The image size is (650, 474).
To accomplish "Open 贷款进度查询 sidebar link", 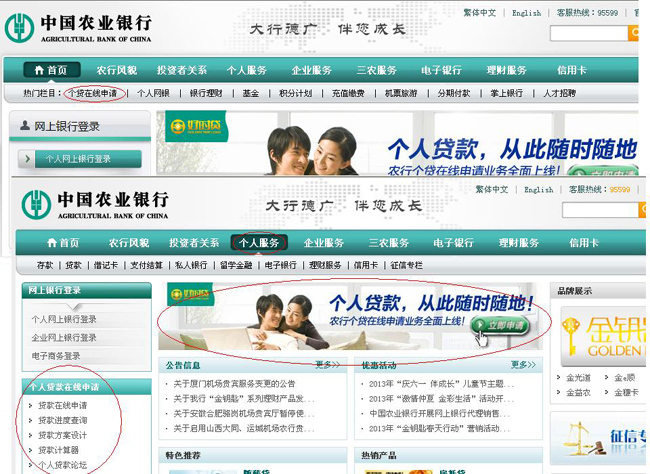I will point(63,420).
